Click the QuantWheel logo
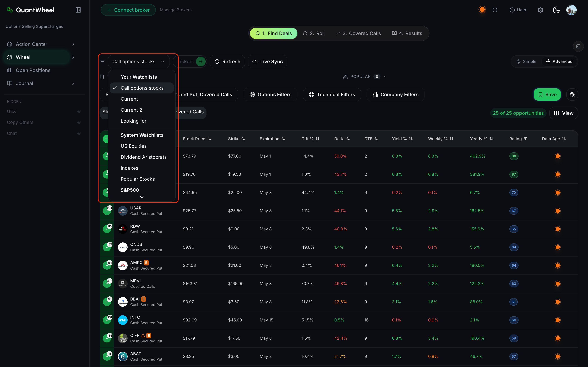The image size is (588, 367). [31, 10]
